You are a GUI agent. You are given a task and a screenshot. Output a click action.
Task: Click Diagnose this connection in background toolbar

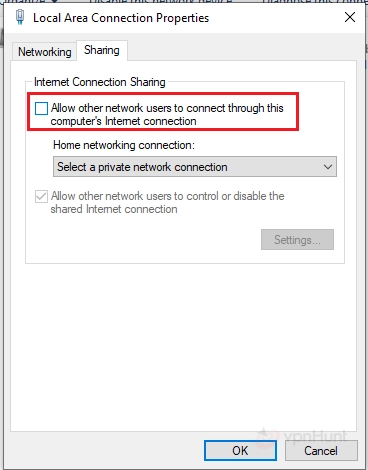click(313, 1)
